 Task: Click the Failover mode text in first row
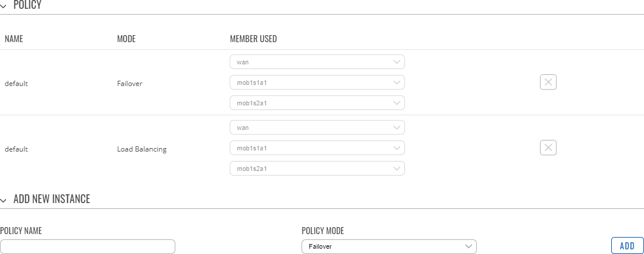click(130, 84)
